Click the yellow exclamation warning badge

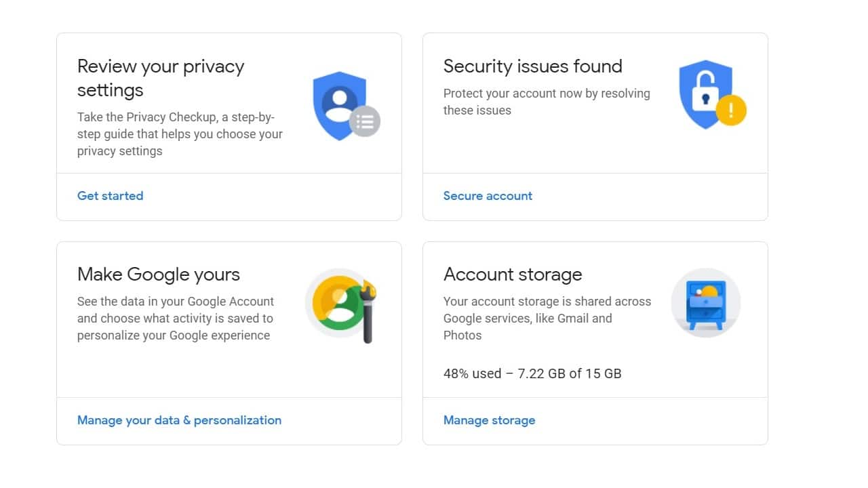coord(731,110)
